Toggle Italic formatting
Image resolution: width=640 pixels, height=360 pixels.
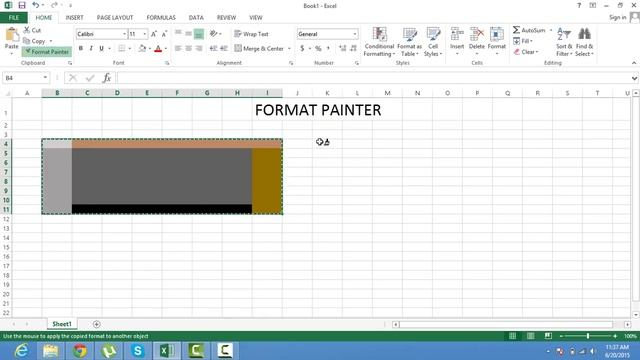[91, 49]
